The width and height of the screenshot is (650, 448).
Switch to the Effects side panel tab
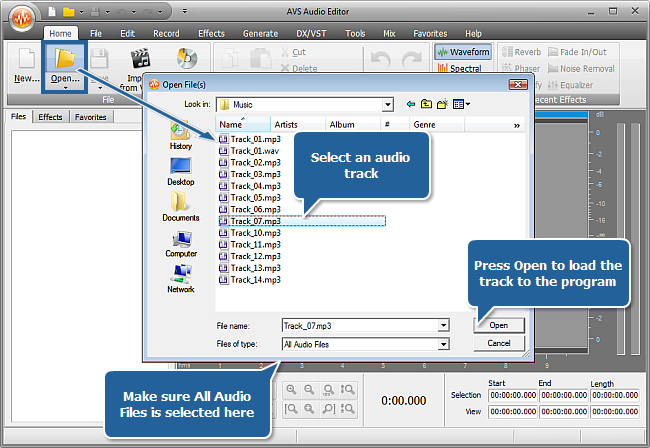pyautogui.click(x=50, y=117)
